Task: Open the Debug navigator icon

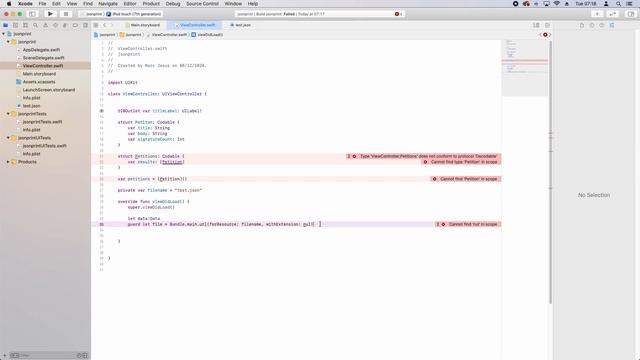Action: [65, 25]
